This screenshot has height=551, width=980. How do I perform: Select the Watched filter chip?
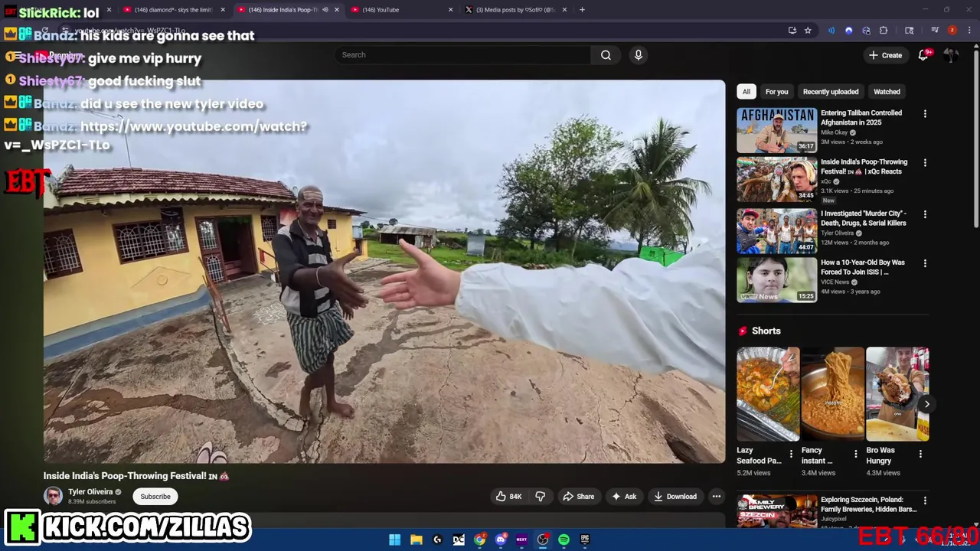[x=887, y=92]
